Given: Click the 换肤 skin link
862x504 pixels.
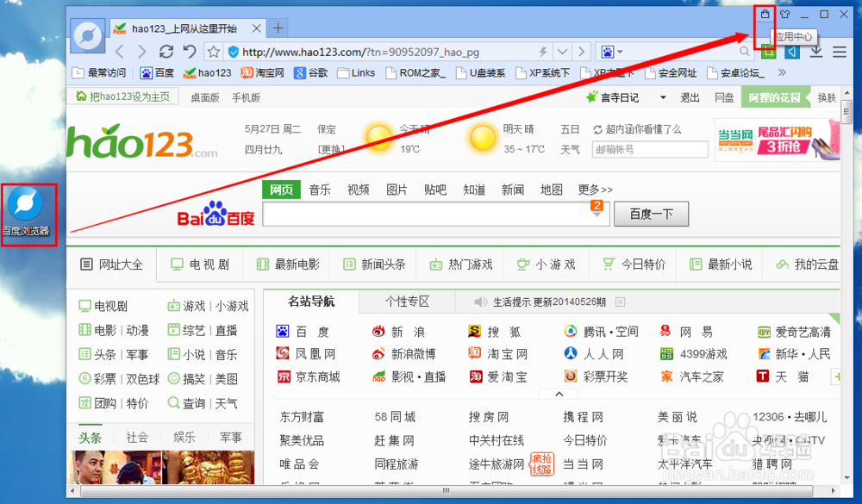Looking at the screenshot, I should (827, 97).
